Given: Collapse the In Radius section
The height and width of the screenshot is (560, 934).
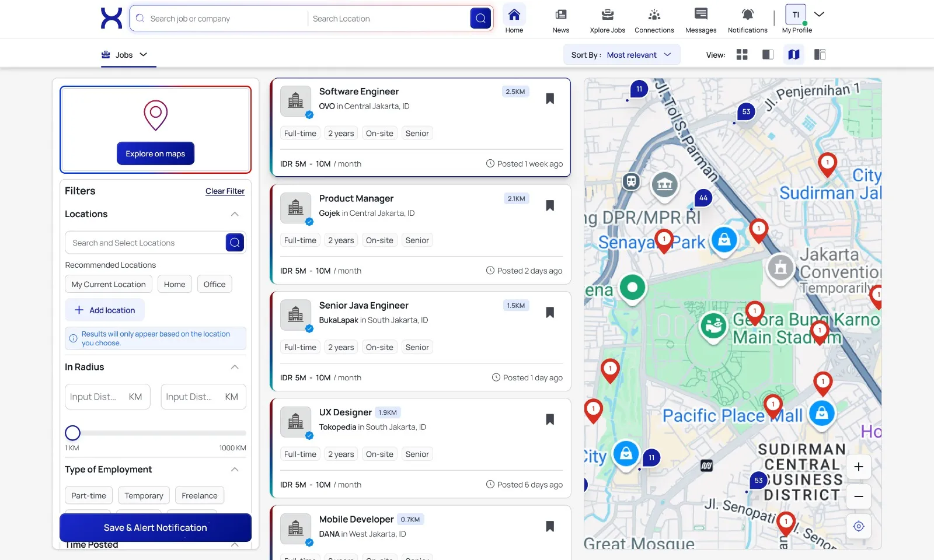Looking at the screenshot, I should 235,367.
